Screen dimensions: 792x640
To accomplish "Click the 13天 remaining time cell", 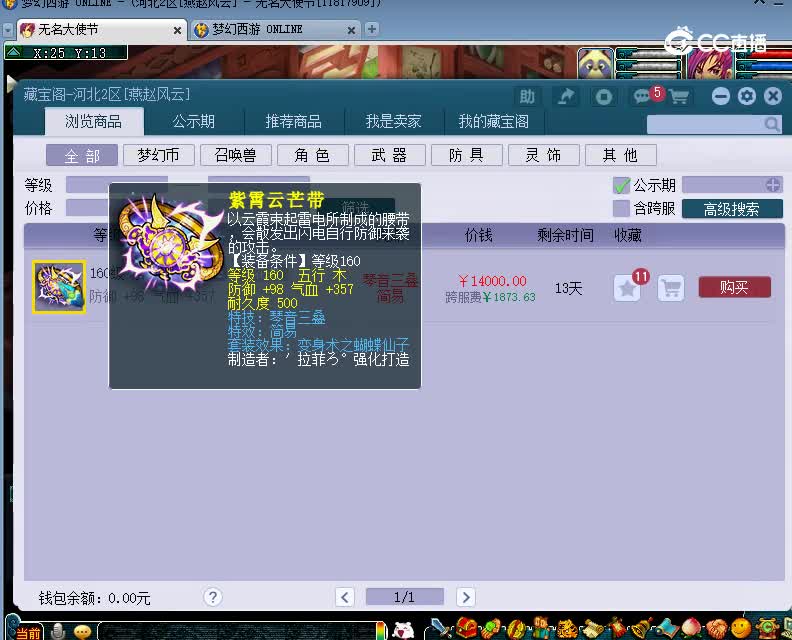I will 568,288.
